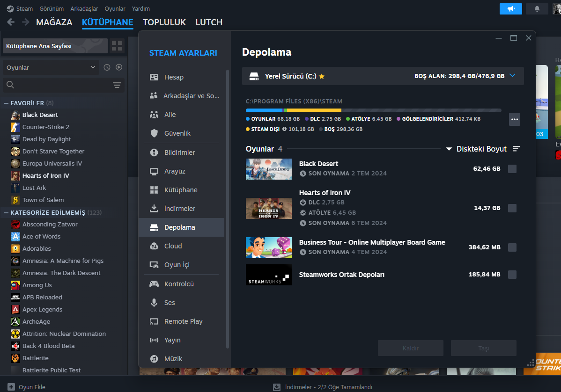Click Hearts of Iron IV thumbnail
This screenshot has height=392, width=561.
269,208
